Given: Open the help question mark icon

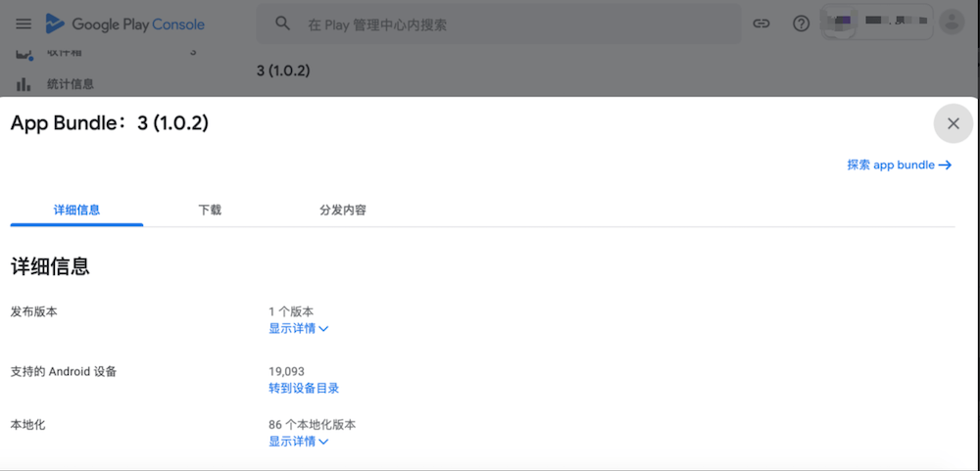Looking at the screenshot, I should 802,24.
